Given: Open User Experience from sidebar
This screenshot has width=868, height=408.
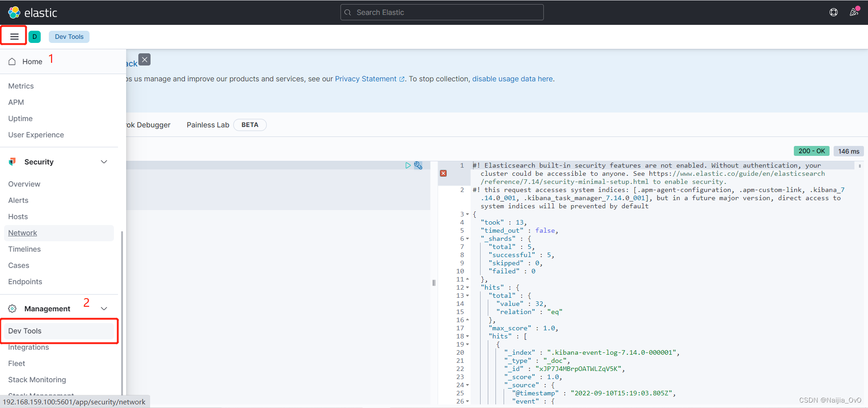Looking at the screenshot, I should click(x=36, y=135).
